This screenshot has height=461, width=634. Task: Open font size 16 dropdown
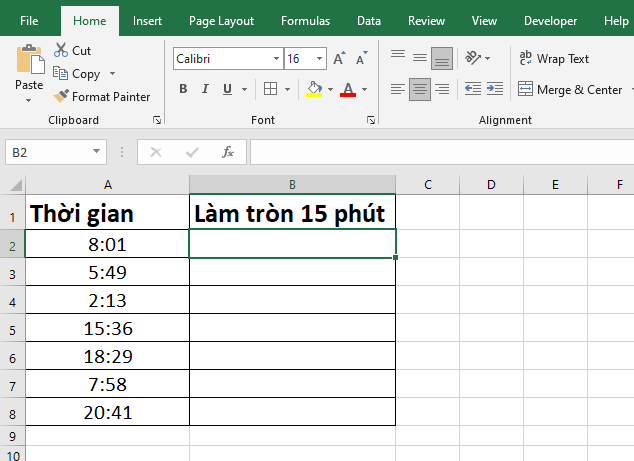pos(319,59)
